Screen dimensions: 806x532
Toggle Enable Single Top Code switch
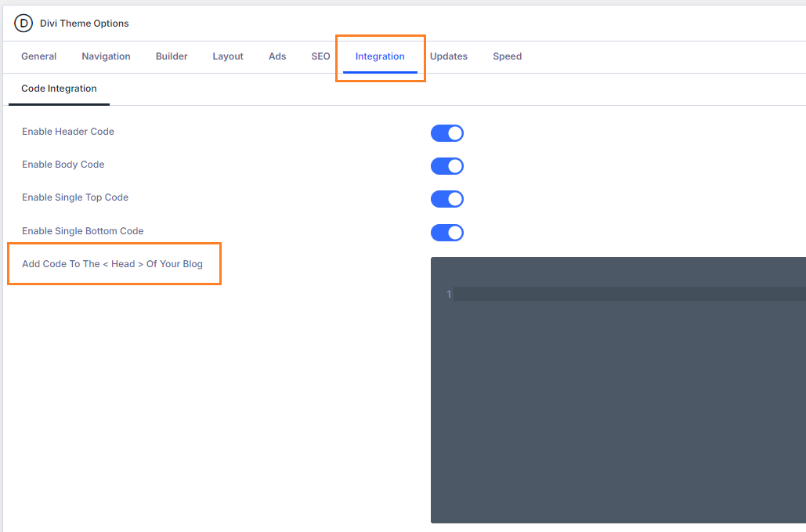447,199
